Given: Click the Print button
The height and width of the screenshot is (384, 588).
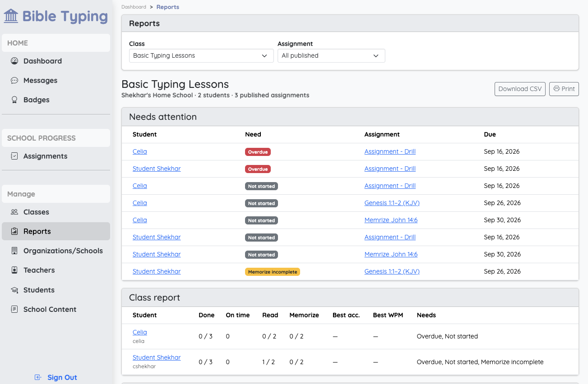Looking at the screenshot, I should tap(564, 89).
